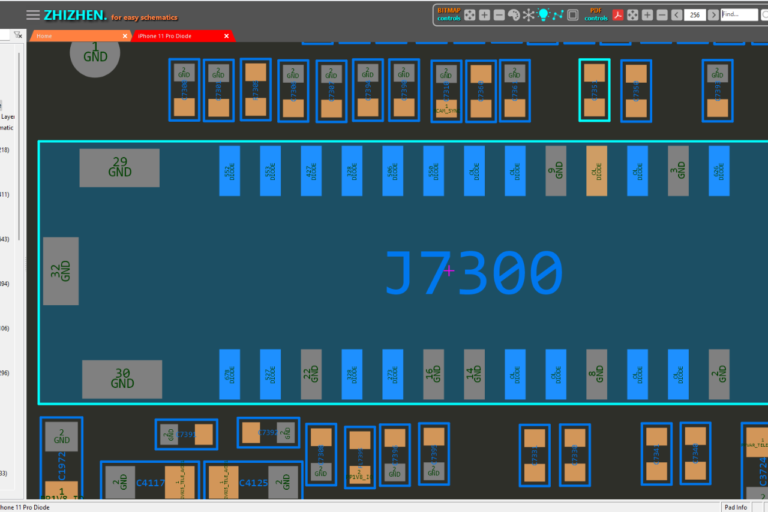Close the Home tab
This screenshot has width=768, height=512.
[125, 36]
